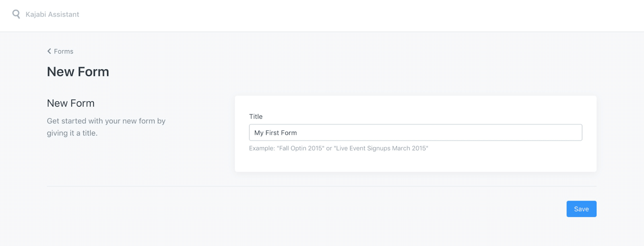Click the large bold New Form heading
The image size is (644, 246).
coord(78,72)
